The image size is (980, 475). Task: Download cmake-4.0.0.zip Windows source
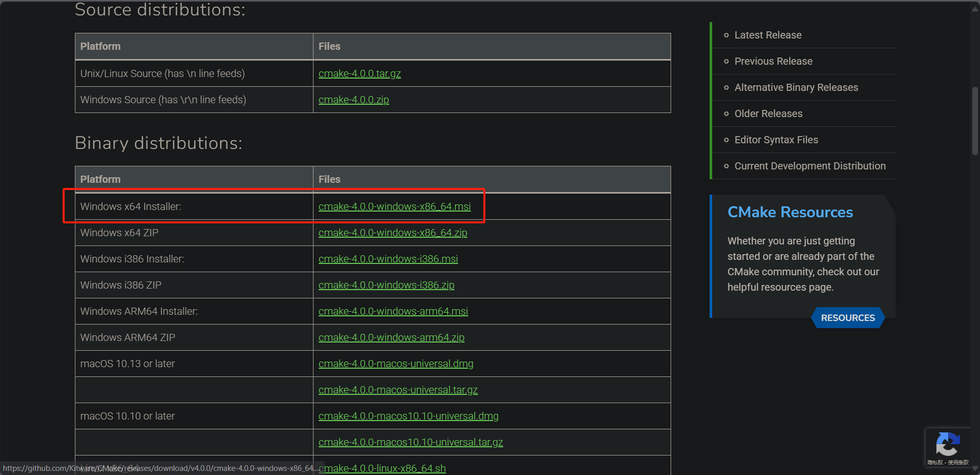coord(354,100)
